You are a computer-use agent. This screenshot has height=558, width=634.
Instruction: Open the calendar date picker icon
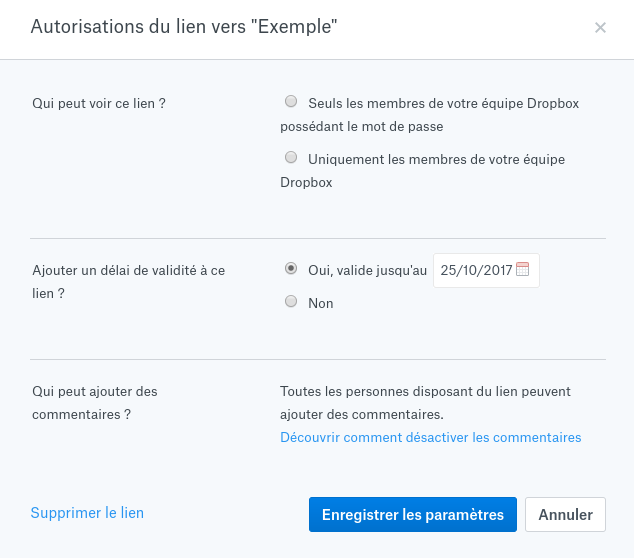click(x=522, y=269)
